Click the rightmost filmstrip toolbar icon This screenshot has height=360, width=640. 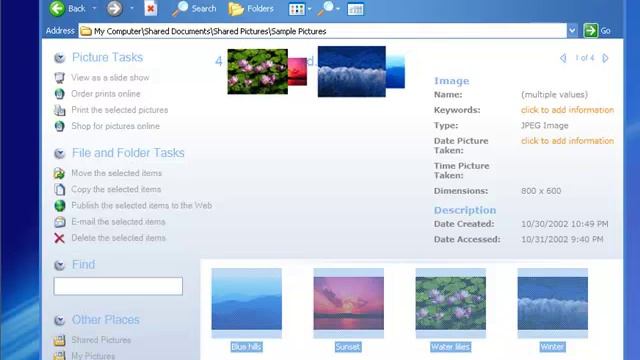[x=356, y=9]
